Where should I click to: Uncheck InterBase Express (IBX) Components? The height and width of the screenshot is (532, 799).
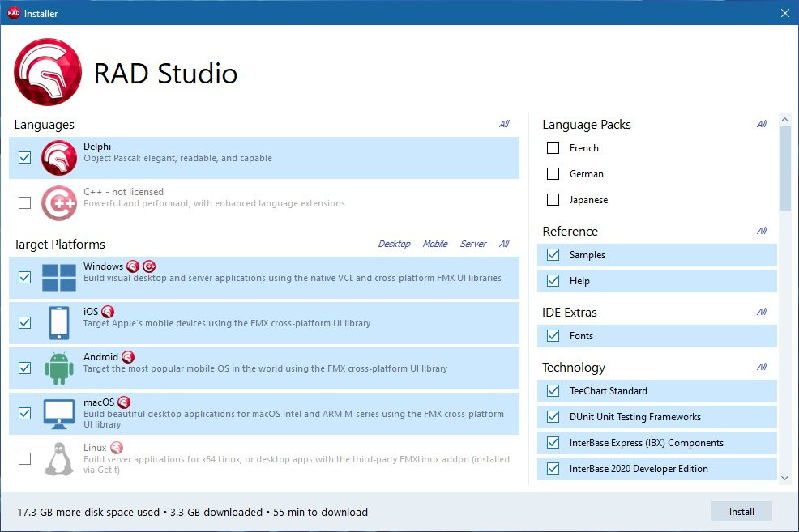(553, 442)
